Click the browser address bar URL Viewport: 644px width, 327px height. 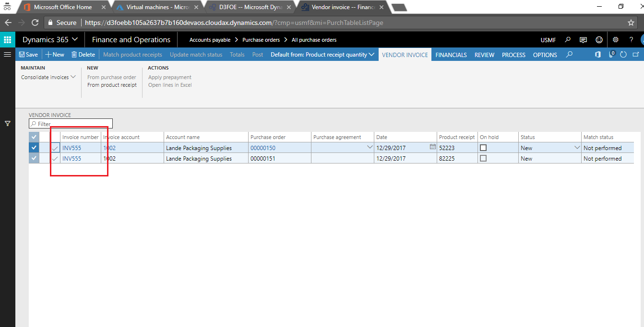coord(234,23)
